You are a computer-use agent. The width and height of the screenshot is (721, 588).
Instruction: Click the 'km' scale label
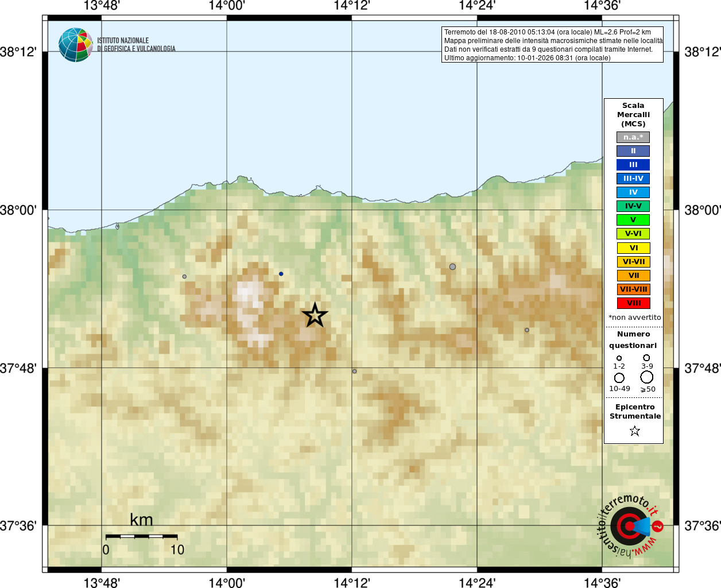[x=141, y=520]
